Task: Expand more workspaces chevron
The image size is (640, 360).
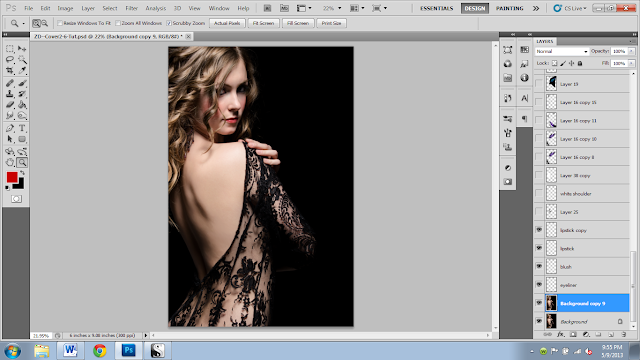Action: [x=536, y=8]
